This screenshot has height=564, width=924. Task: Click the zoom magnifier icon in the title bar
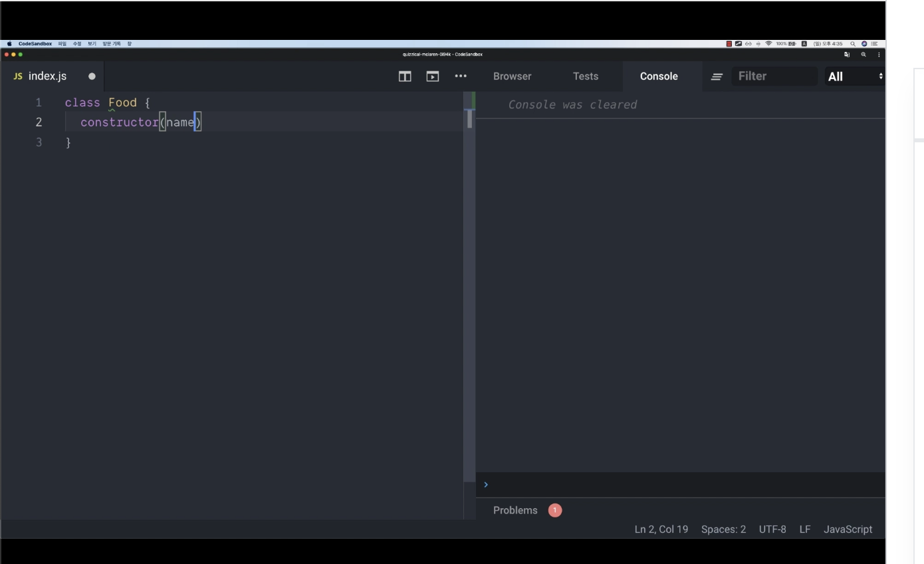(864, 55)
